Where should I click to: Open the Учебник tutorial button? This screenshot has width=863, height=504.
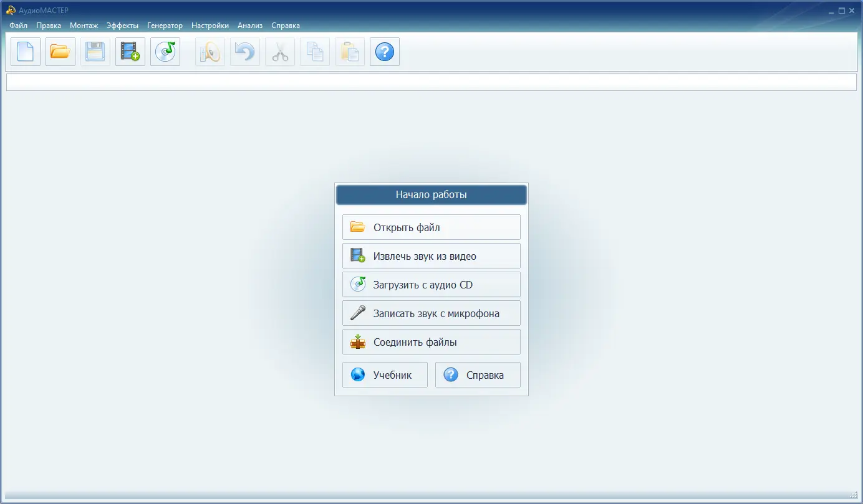coord(385,375)
